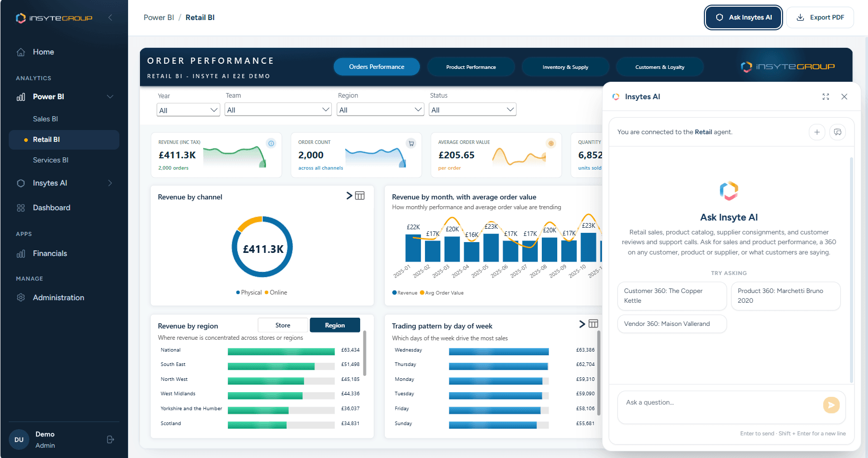The image size is (868, 458).
Task: Expand Revenue by channel with arrow icon
Action: point(349,195)
